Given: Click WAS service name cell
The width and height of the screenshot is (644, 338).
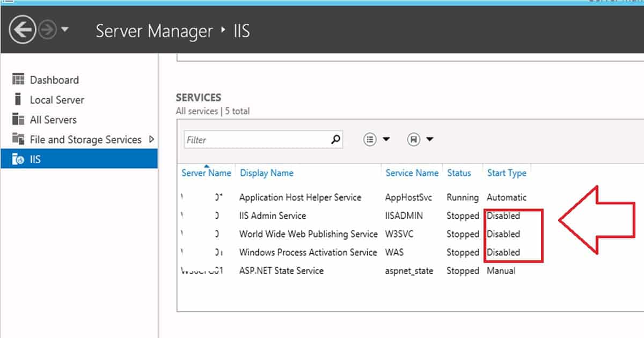Looking at the screenshot, I should 394,252.
